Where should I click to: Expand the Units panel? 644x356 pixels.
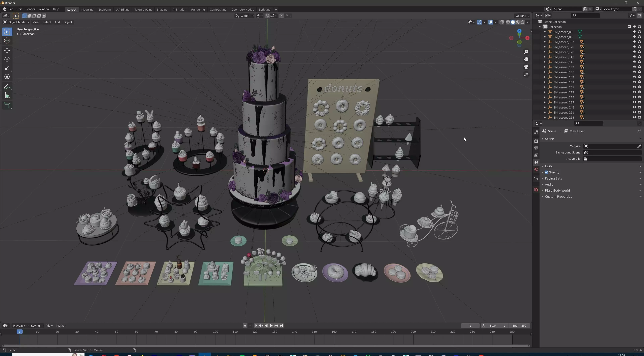click(549, 166)
